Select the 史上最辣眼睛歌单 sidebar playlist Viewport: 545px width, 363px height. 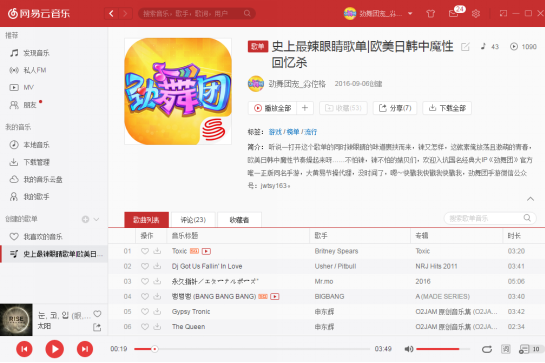pyautogui.click(x=54, y=254)
